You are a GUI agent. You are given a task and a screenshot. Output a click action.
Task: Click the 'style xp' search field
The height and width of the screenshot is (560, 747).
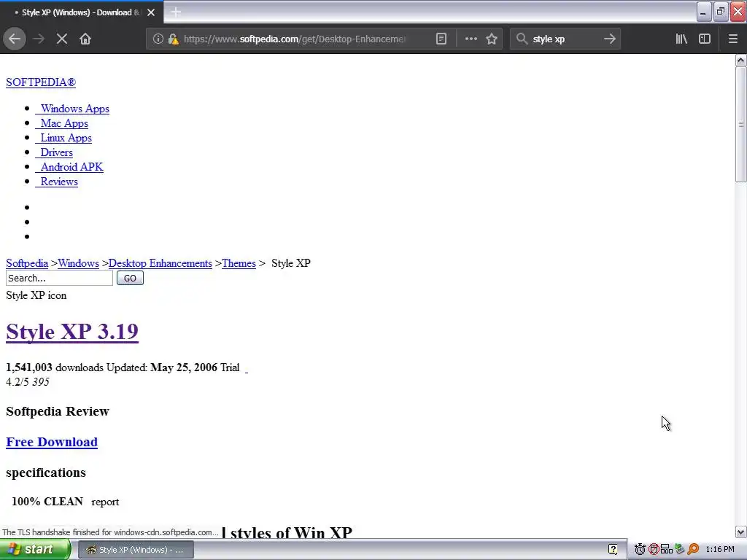[565, 39]
